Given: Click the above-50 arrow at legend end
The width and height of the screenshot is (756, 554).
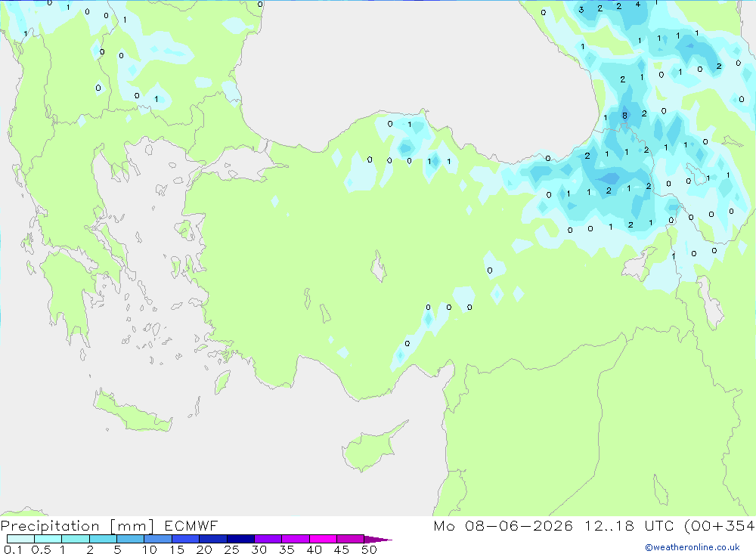Looking at the screenshot, I should click(378, 539).
